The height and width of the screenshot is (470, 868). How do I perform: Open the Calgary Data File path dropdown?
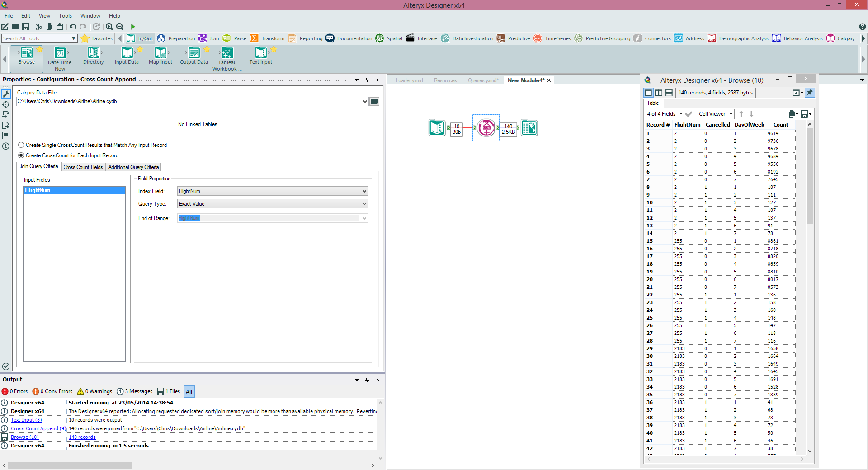coord(365,102)
